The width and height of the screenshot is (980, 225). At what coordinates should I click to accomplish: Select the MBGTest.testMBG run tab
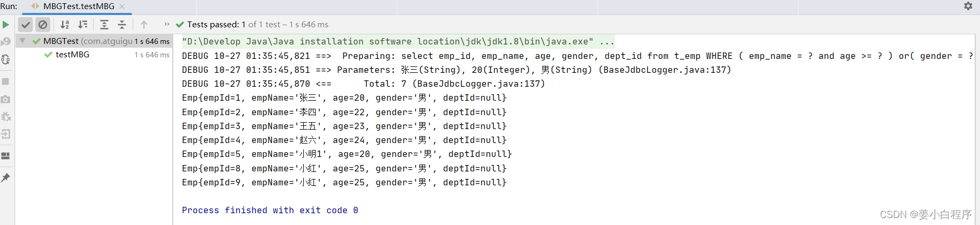click(79, 6)
